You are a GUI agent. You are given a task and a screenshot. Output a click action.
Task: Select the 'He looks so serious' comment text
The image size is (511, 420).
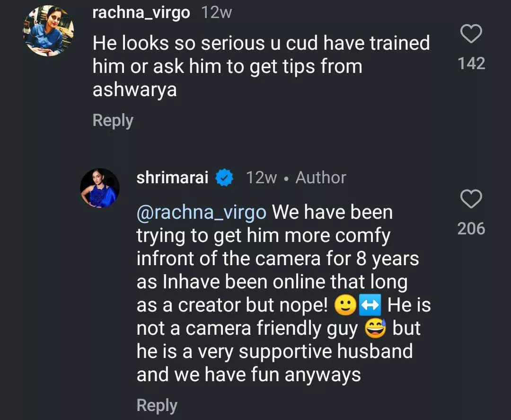261,44
